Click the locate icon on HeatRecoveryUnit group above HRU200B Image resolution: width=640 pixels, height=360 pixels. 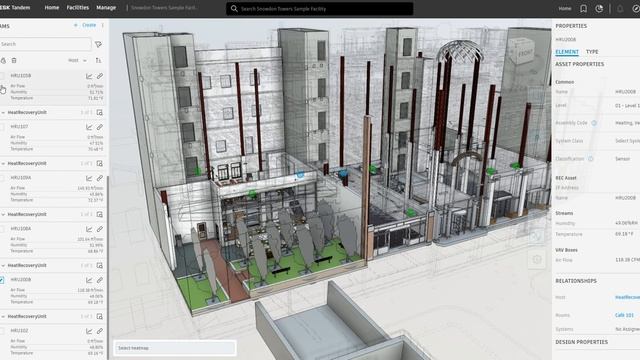(x=100, y=265)
